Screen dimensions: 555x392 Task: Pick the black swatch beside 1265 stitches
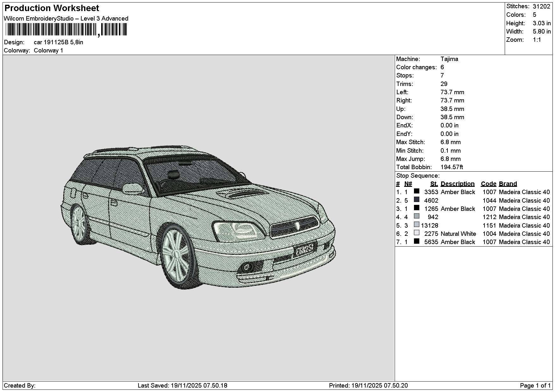point(416,208)
